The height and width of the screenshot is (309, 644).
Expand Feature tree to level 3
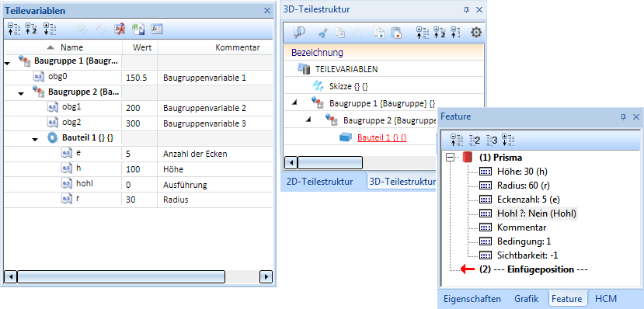point(492,140)
